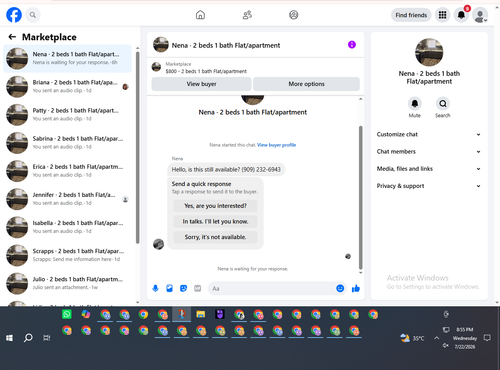The image size is (500, 370).
Task: Open File Explorer from the taskbar
Action: pyautogui.click(x=201, y=314)
